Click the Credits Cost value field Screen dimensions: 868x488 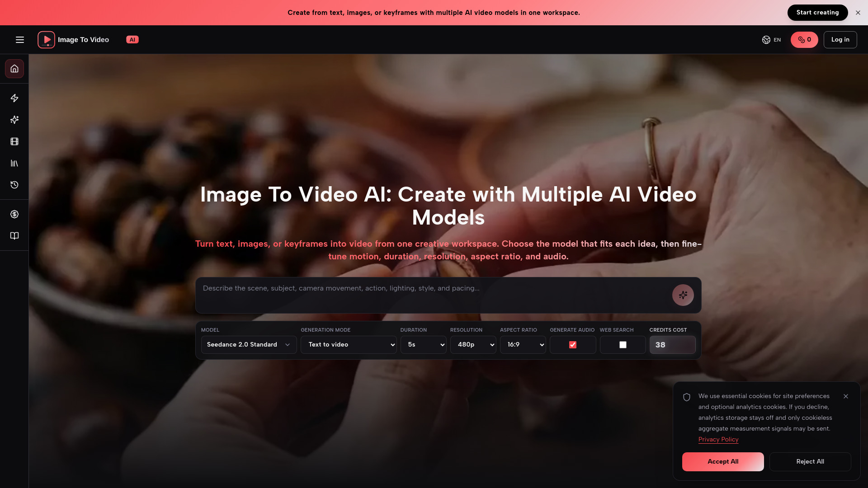(x=672, y=345)
